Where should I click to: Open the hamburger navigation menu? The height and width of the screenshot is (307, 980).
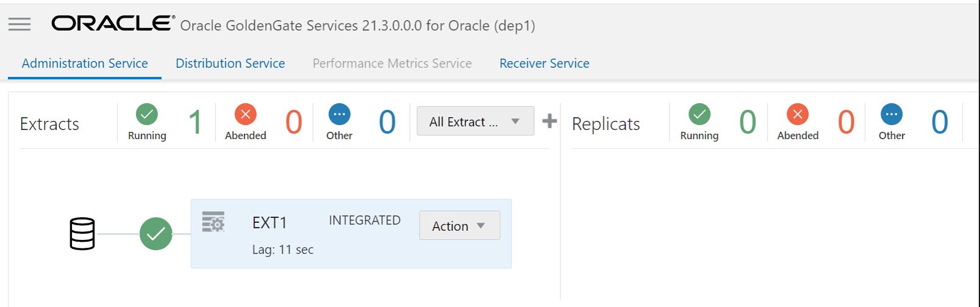pyautogui.click(x=20, y=24)
